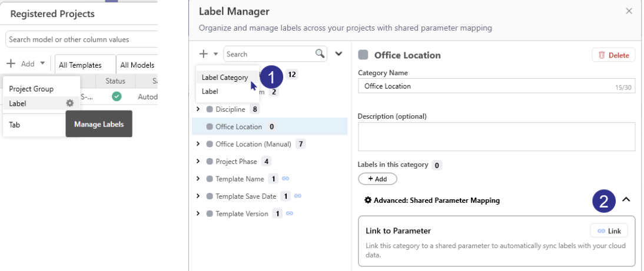Click color dot of Discipline category
The image size is (644, 271).
[x=210, y=109]
